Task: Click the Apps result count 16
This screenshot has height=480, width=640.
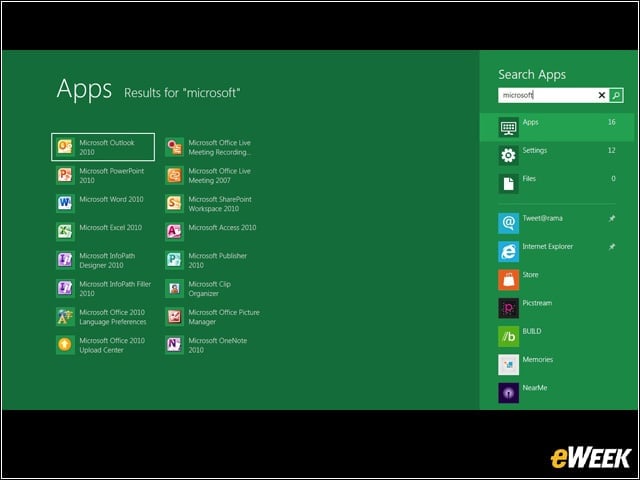Action: pyautogui.click(x=611, y=122)
